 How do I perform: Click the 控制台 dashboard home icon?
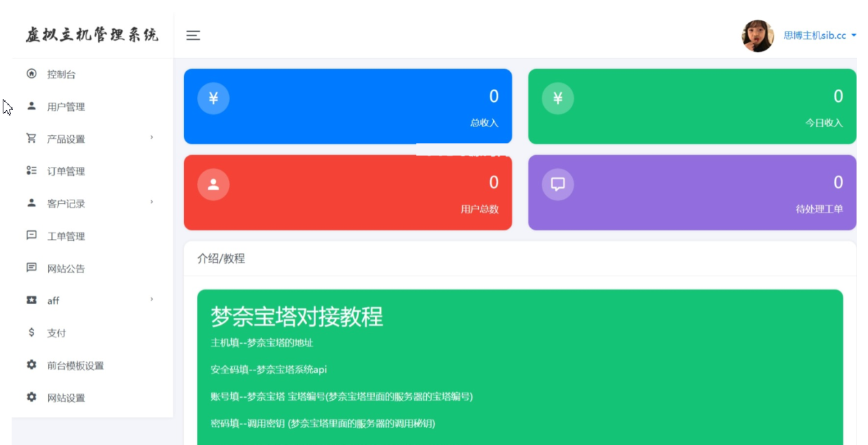31,74
